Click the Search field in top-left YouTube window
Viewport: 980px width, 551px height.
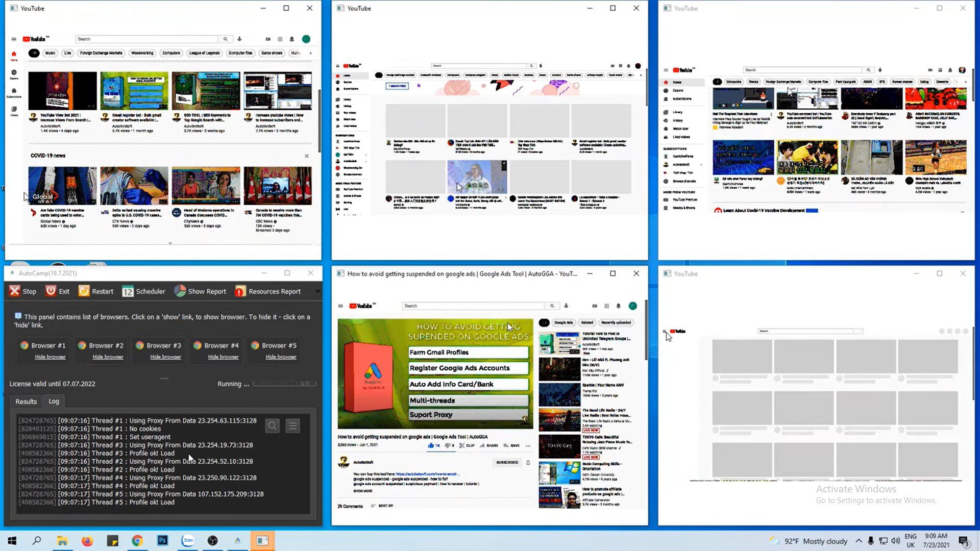click(147, 39)
